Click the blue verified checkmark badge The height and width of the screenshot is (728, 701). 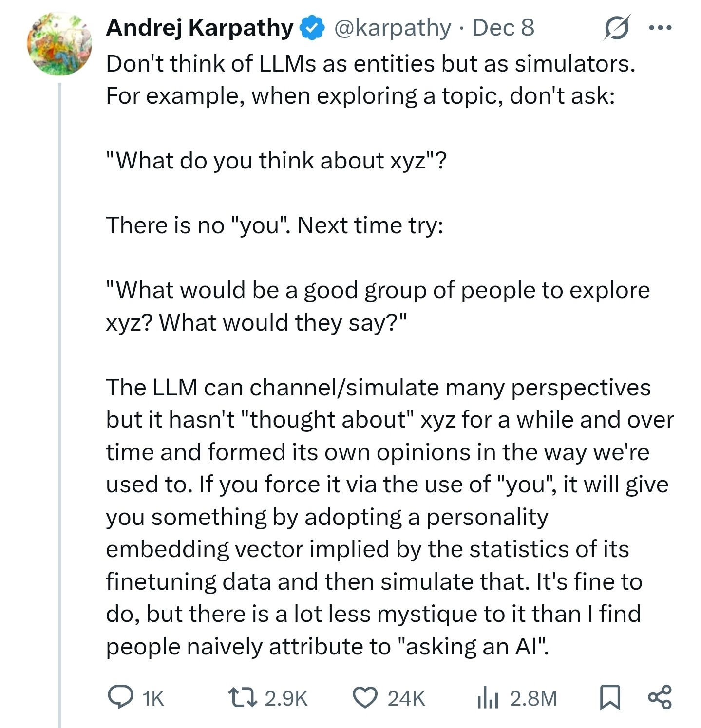coord(312,28)
